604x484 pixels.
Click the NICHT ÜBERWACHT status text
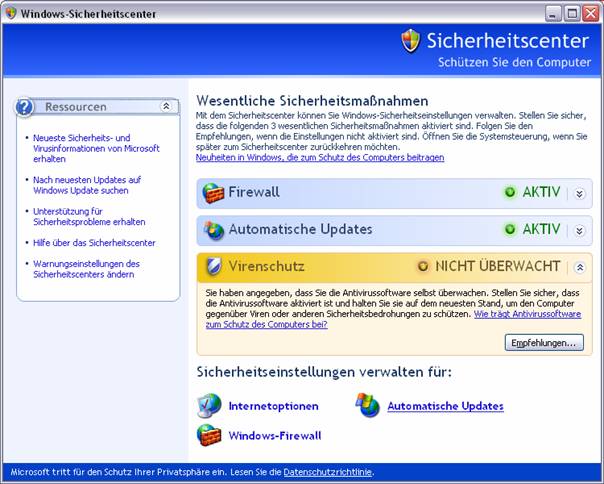pos(498,266)
